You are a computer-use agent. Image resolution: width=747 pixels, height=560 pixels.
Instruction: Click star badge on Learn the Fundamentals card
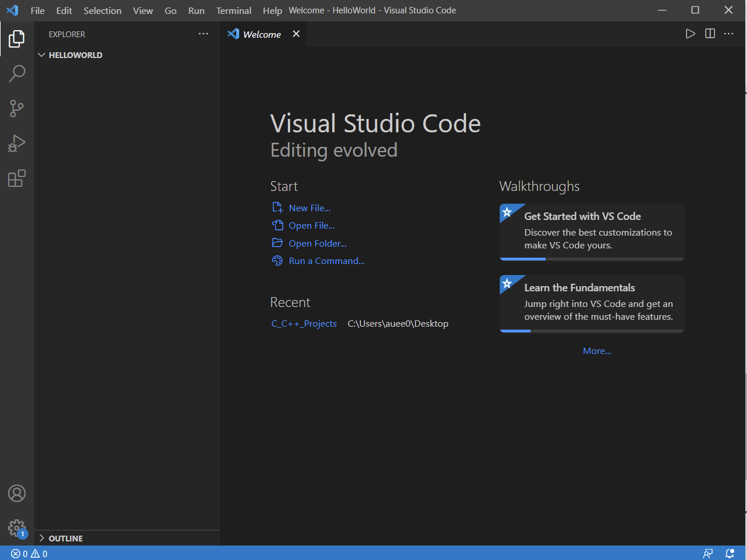click(507, 283)
